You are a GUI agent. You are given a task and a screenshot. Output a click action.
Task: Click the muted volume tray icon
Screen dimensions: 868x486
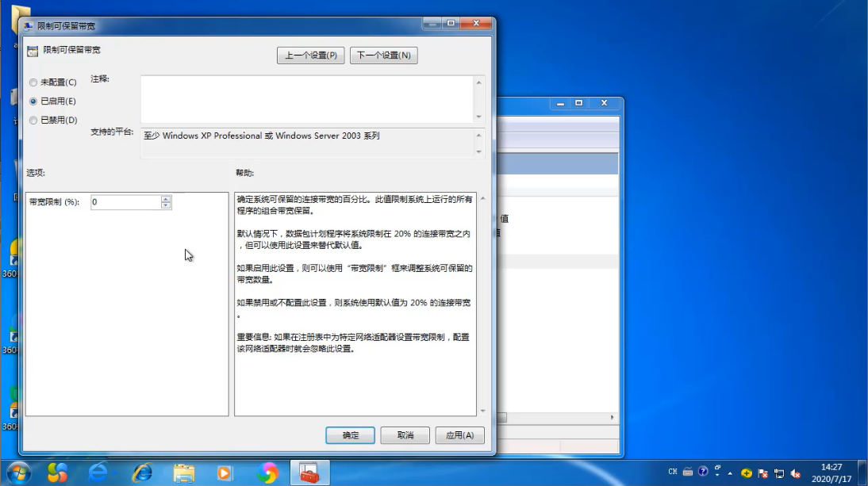pos(795,473)
